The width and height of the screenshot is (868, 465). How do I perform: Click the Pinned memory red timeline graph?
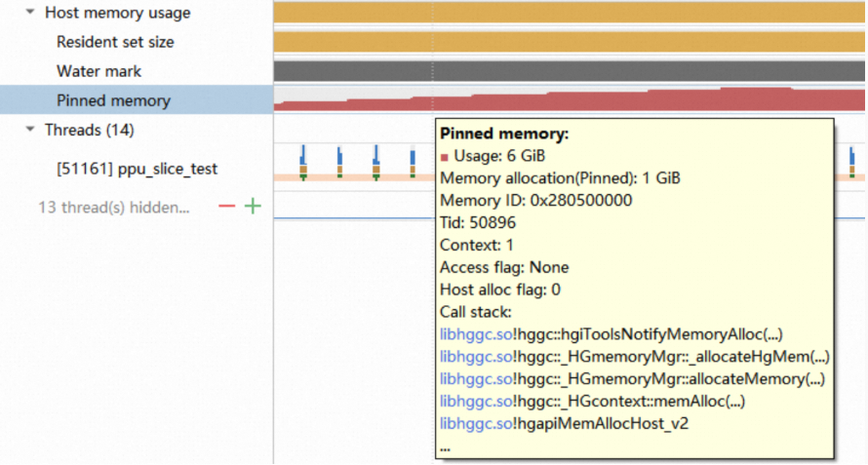[x=569, y=99]
